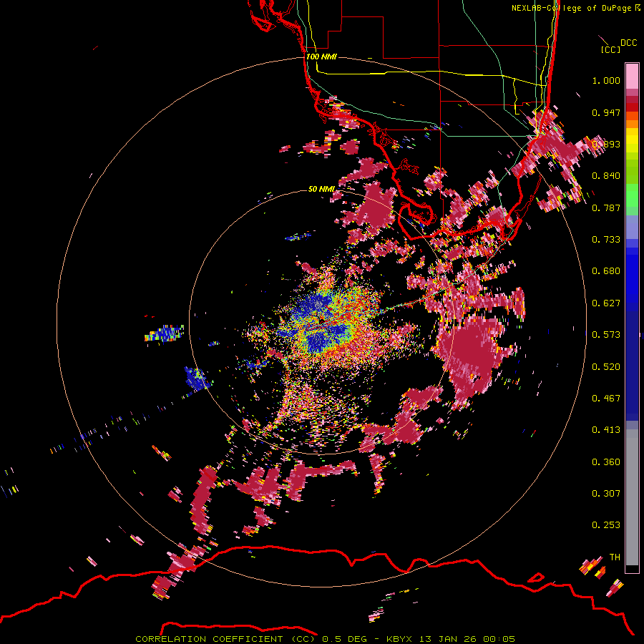Select the 0.680 scale value
644x644 pixels.
(x=606, y=271)
